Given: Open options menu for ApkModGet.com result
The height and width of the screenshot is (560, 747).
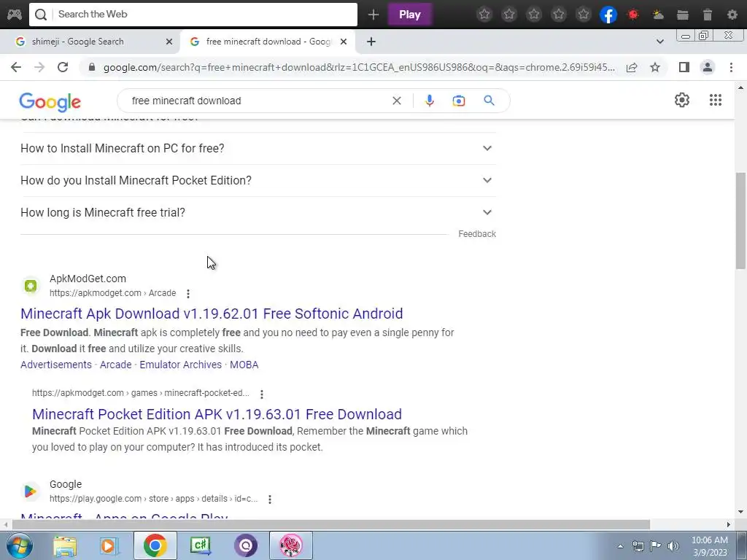Looking at the screenshot, I should click(x=188, y=294).
